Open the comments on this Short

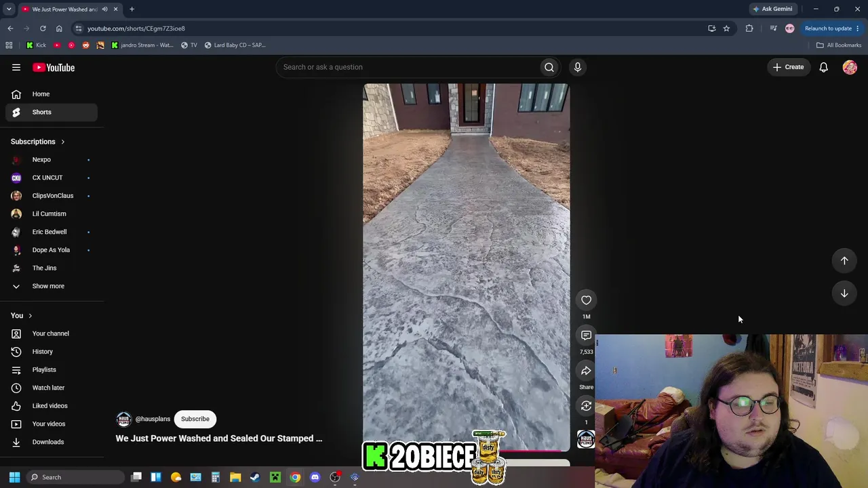586,335
